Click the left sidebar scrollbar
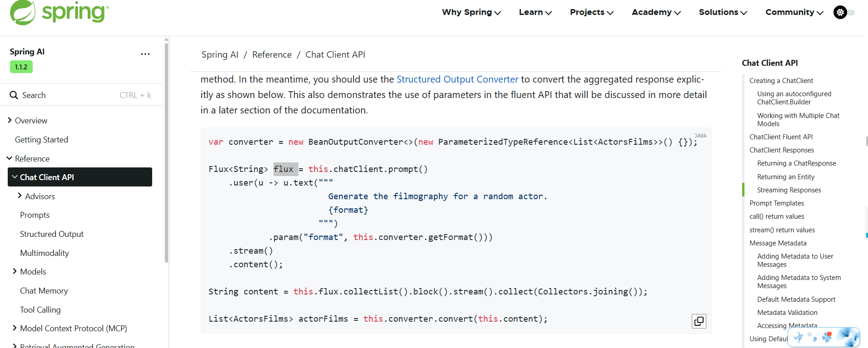Image resolution: width=868 pixels, height=348 pixels. (x=166, y=152)
